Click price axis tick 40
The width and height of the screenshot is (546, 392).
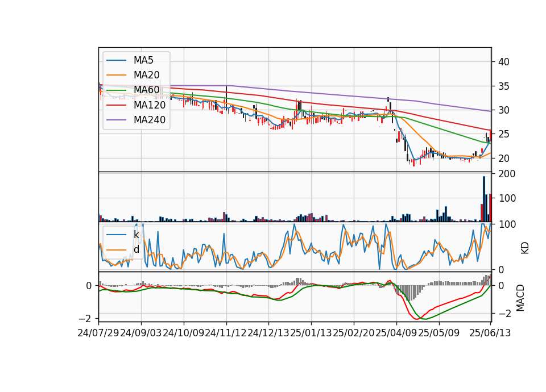[x=504, y=62]
